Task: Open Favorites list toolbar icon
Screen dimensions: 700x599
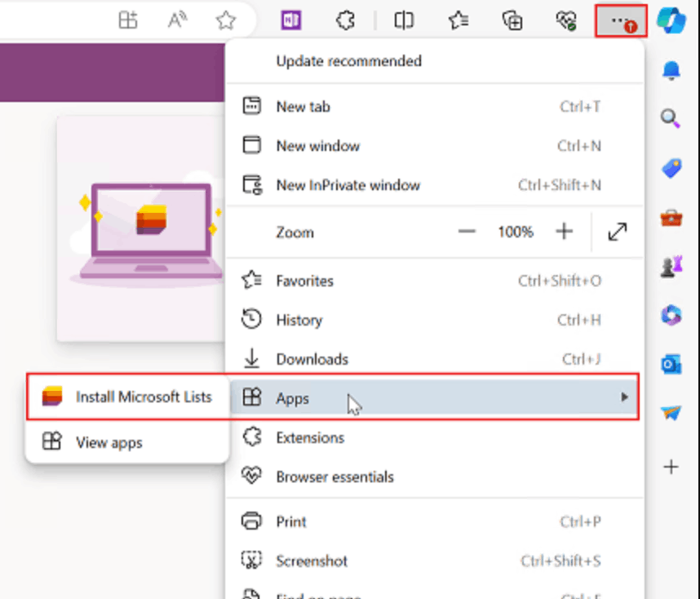Action: (459, 20)
